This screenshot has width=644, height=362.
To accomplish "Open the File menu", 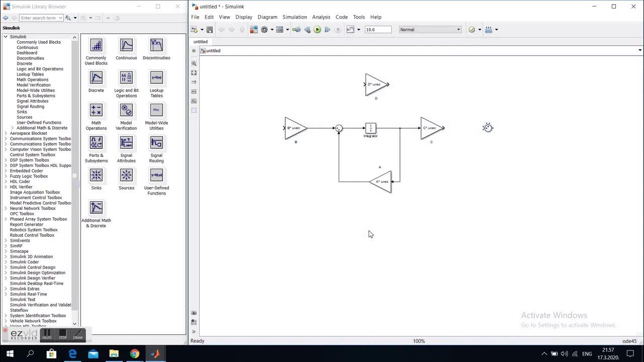I will tap(195, 17).
